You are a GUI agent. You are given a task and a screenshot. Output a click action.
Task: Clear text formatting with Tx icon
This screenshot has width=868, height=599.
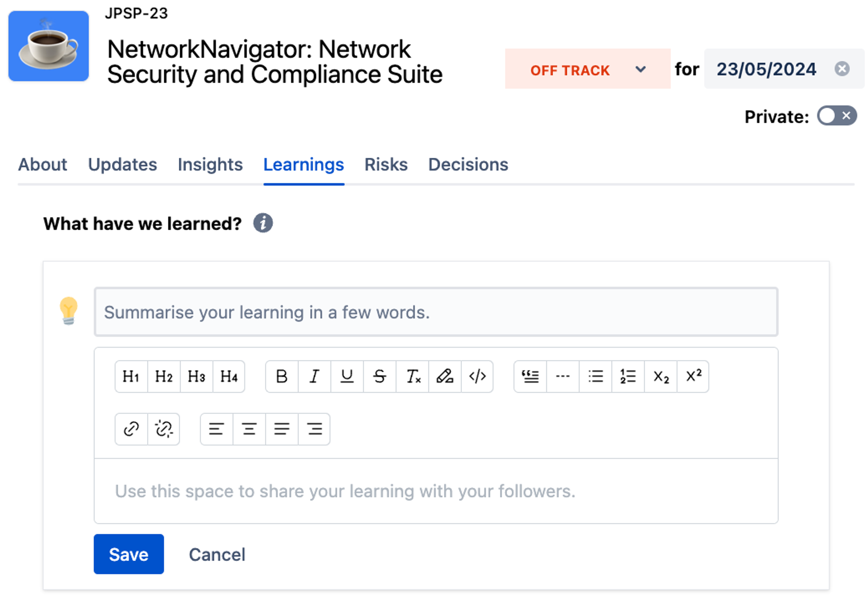tap(412, 377)
